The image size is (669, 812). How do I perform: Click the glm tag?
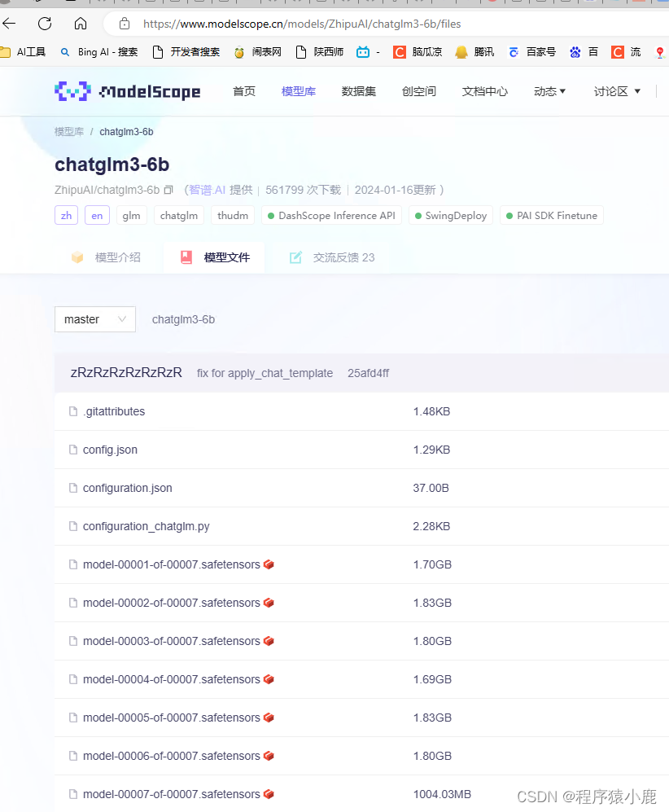click(x=131, y=216)
